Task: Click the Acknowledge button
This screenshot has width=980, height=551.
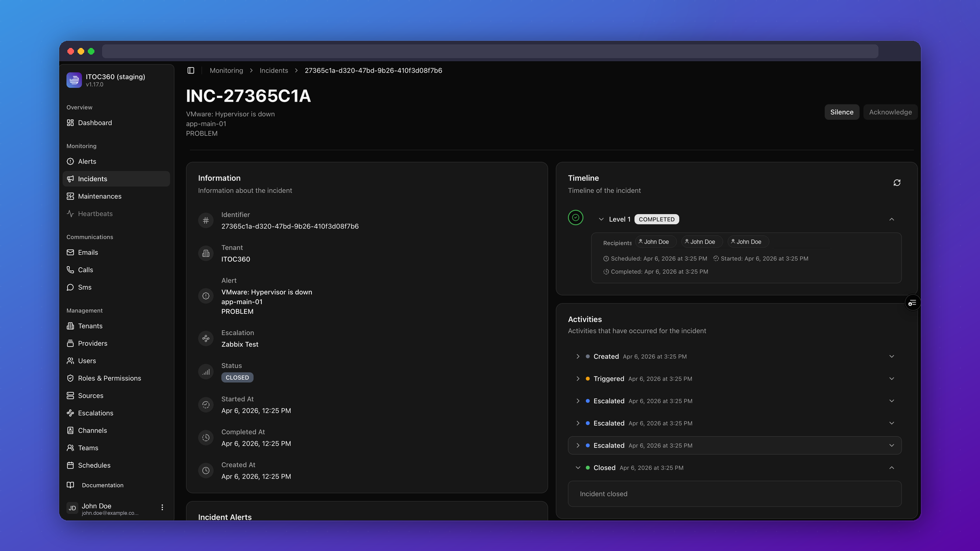Action: tap(890, 112)
